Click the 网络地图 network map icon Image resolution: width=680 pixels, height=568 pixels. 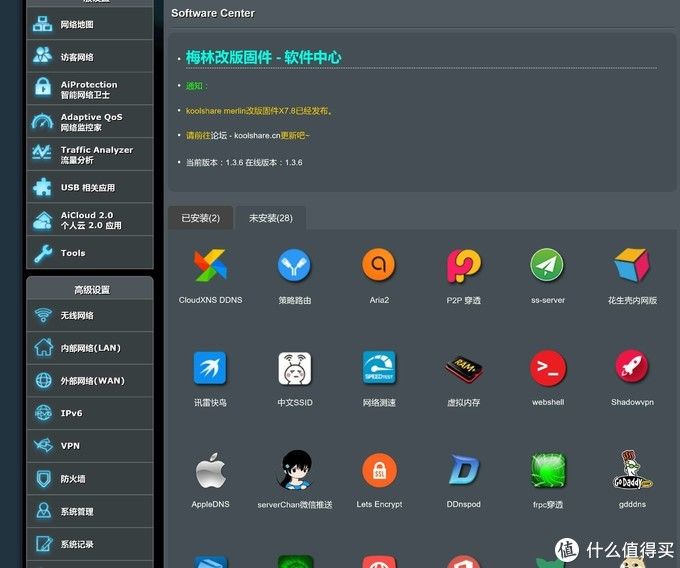pyautogui.click(x=42, y=24)
